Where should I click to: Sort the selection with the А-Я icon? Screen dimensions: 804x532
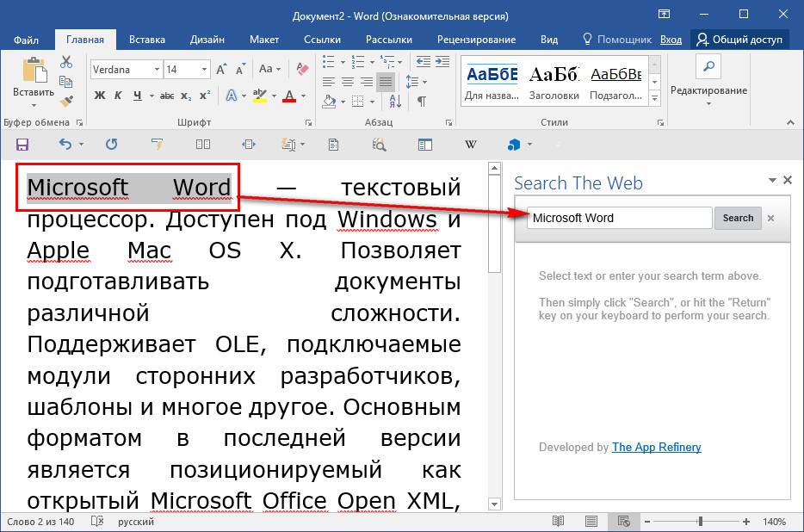click(x=395, y=101)
